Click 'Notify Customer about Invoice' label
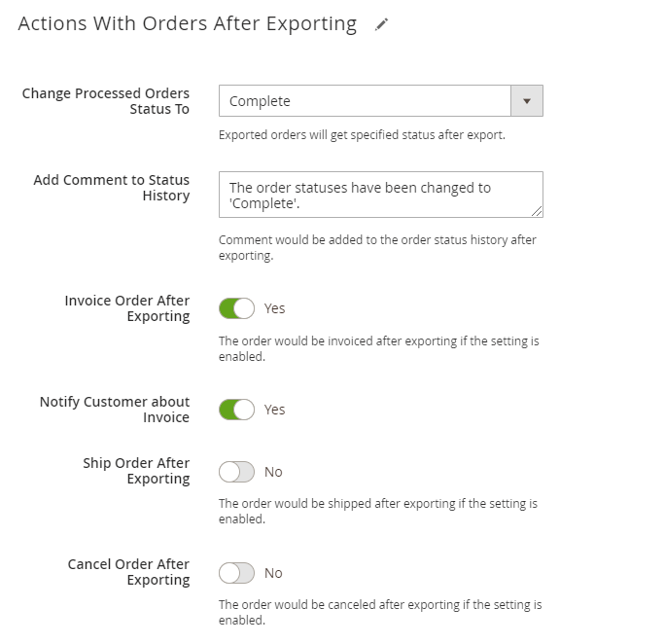 coord(115,410)
